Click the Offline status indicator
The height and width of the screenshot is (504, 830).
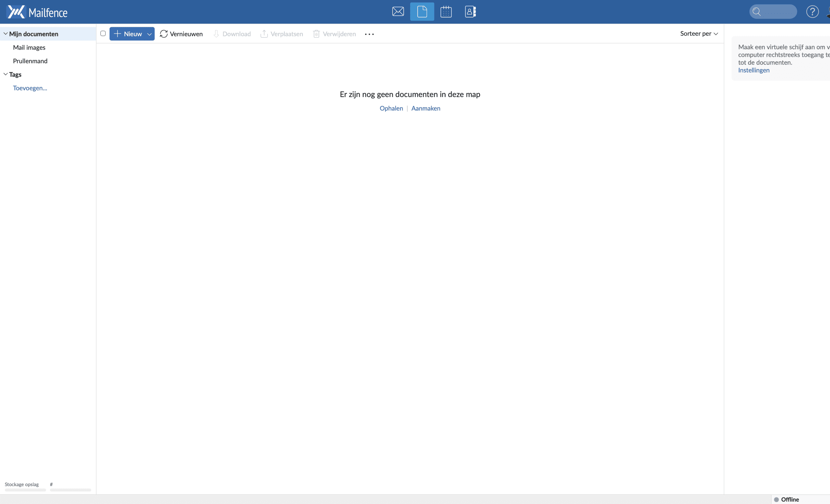786,499
